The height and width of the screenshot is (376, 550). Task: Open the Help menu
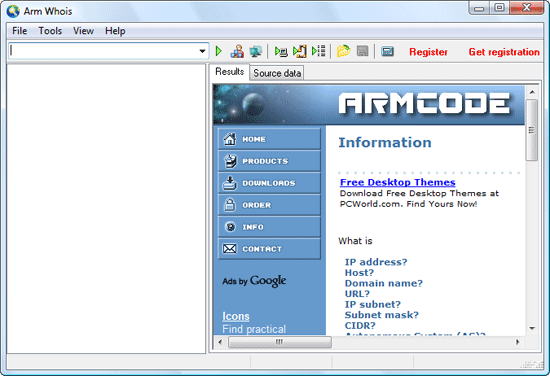click(115, 31)
